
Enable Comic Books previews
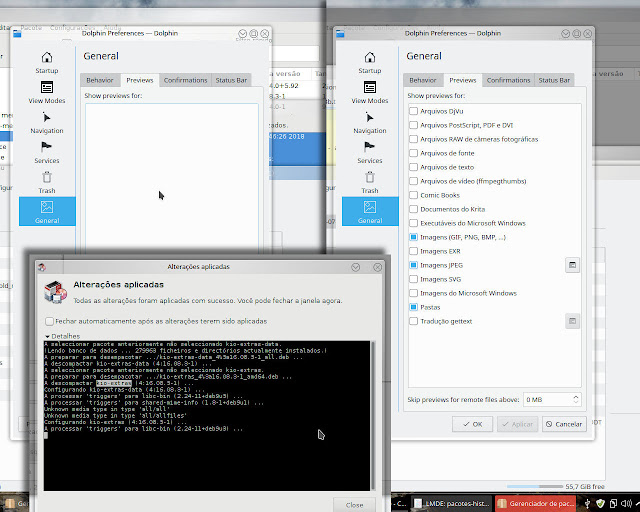click(413, 195)
